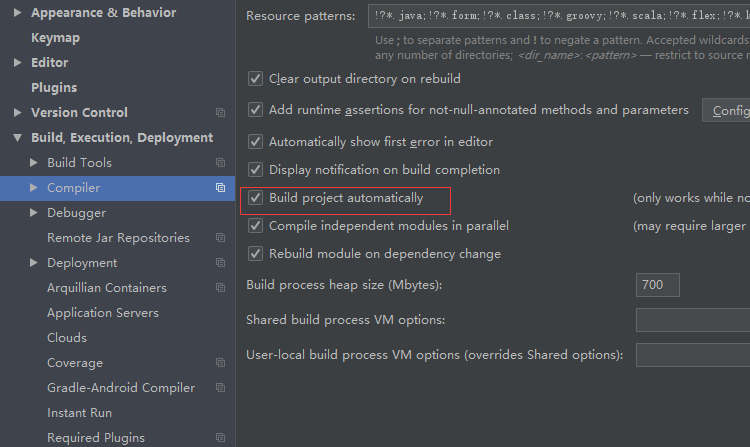Viewport: 750px width, 447px height.
Task: Select Plugins in the settings sidebar
Action: [x=54, y=88]
